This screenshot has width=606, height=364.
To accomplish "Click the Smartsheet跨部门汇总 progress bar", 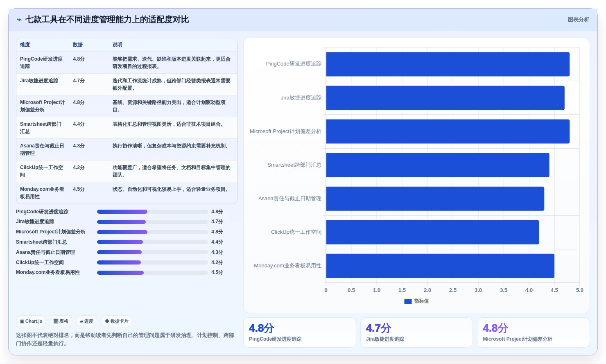I will tap(152, 242).
